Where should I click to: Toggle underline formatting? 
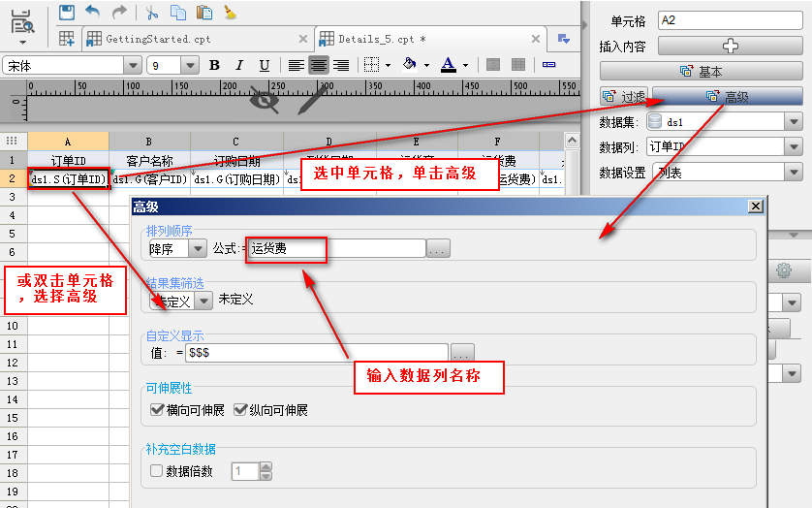[265, 65]
